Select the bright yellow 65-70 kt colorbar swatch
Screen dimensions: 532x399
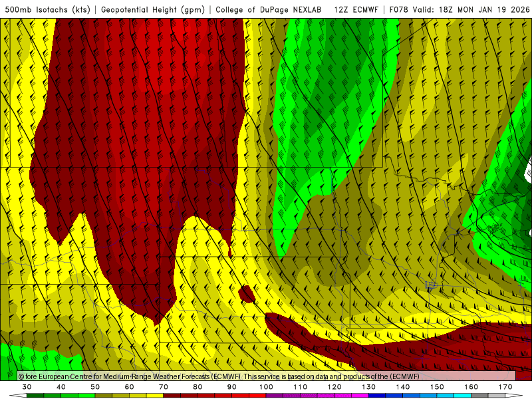[155, 396]
